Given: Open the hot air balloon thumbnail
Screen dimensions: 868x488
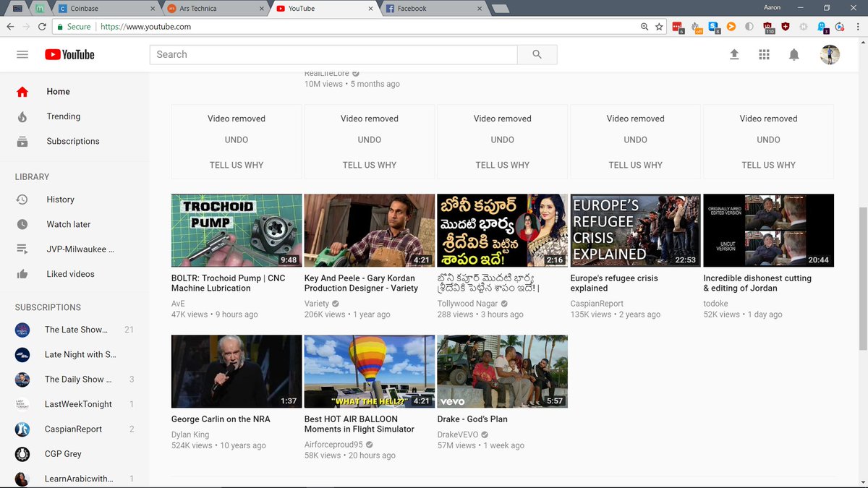Looking at the screenshot, I should [370, 372].
